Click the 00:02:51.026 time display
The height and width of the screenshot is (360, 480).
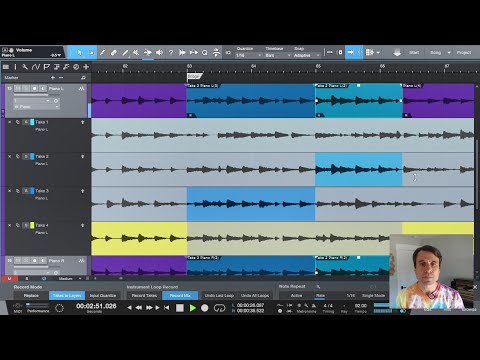coord(96,306)
